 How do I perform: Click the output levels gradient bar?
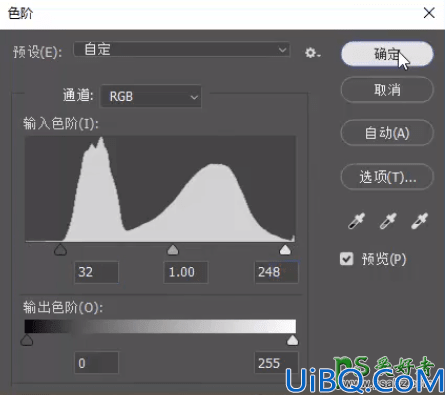click(x=160, y=326)
